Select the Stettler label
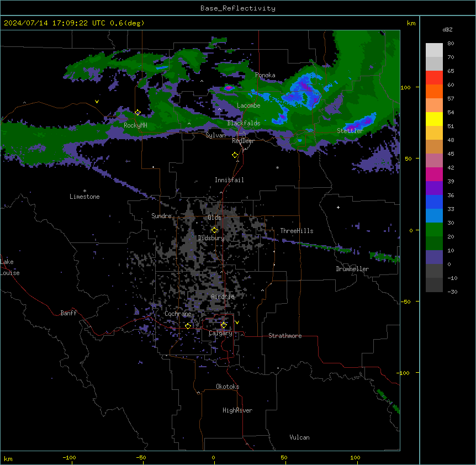 coord(350,131)
